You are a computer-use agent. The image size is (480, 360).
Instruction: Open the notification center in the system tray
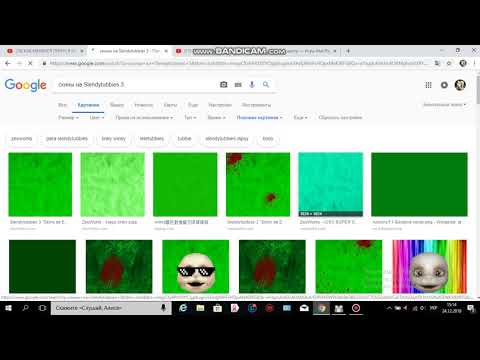(471, 308)
